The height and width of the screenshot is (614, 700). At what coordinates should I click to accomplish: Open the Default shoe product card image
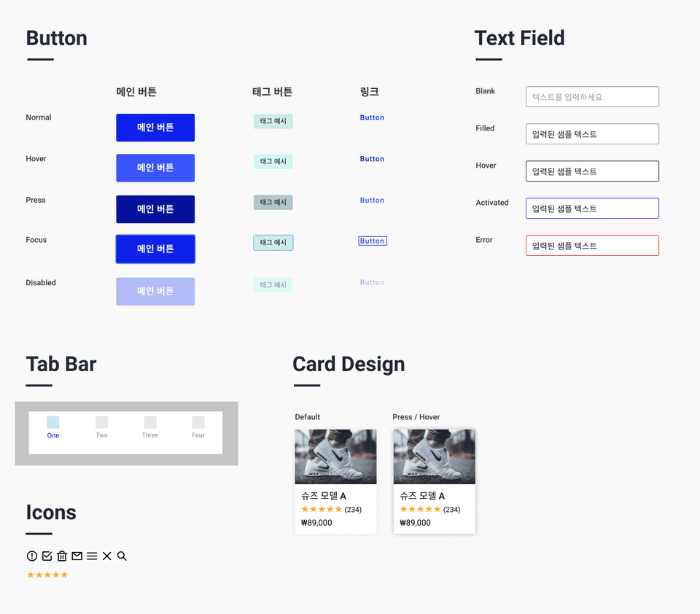tap(335, 456)
